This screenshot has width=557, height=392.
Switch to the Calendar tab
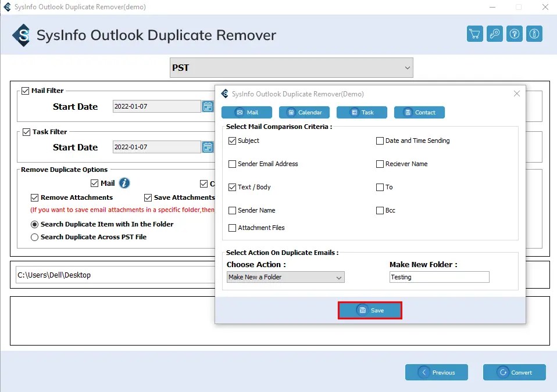(304, 112)
